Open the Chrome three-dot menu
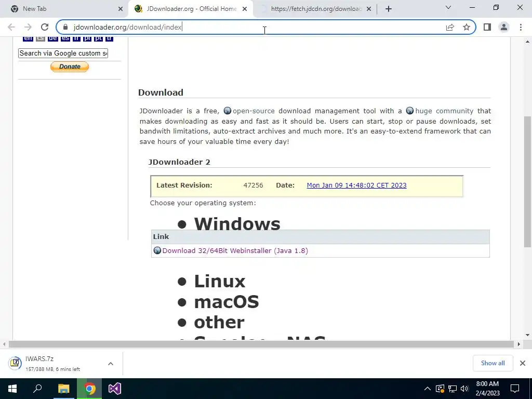Viewport: 532px width, 399px height. (521, 27)
